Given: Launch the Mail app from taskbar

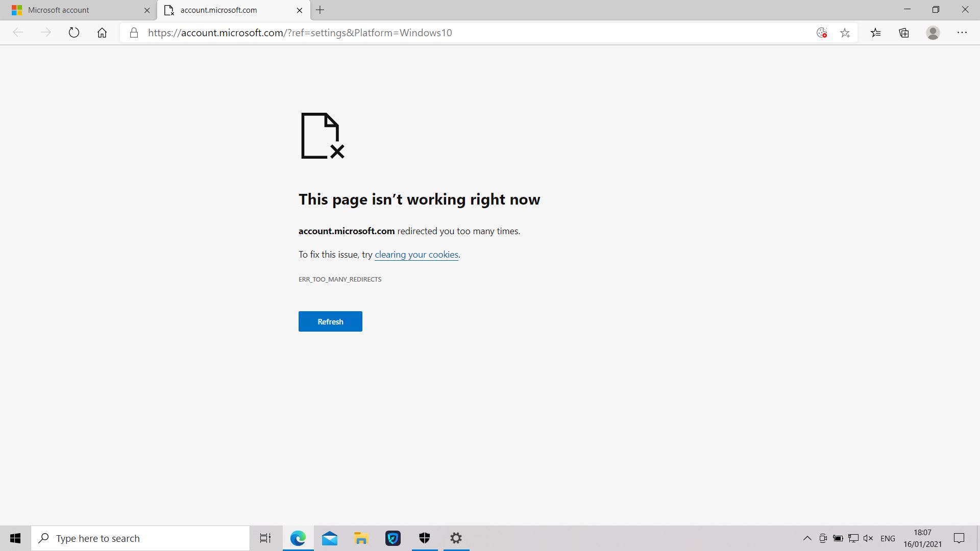Looking at the screenshot, I should (330, 538).
